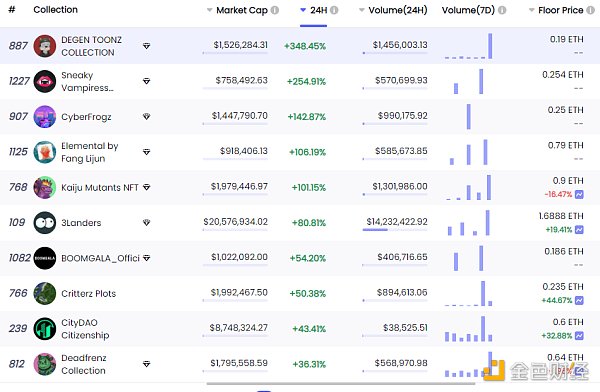Open CityDAO Citizenship collection link
The height and width of the screenshot is (392, 600).
coord(85,329)
